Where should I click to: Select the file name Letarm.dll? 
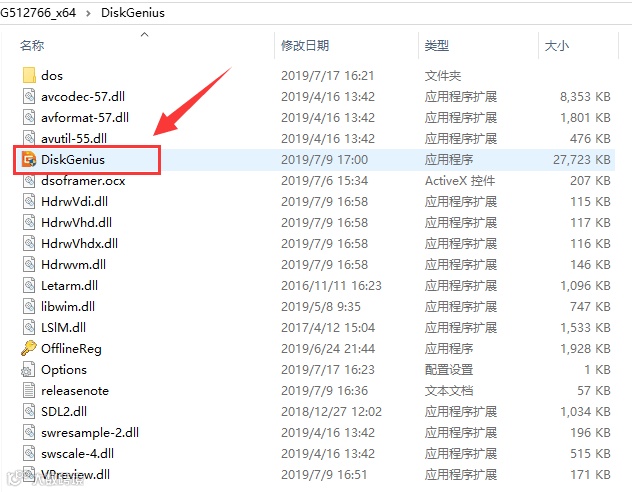coord(69,285)
